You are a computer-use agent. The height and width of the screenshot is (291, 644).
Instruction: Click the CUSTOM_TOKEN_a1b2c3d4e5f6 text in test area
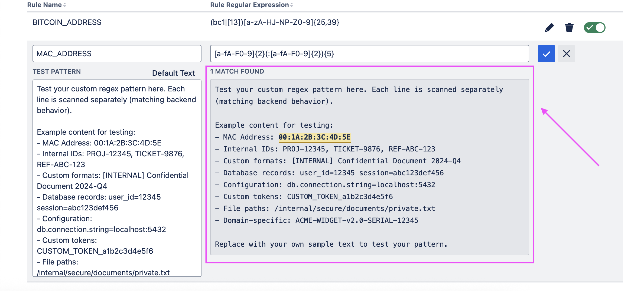(x=95, y=251)
